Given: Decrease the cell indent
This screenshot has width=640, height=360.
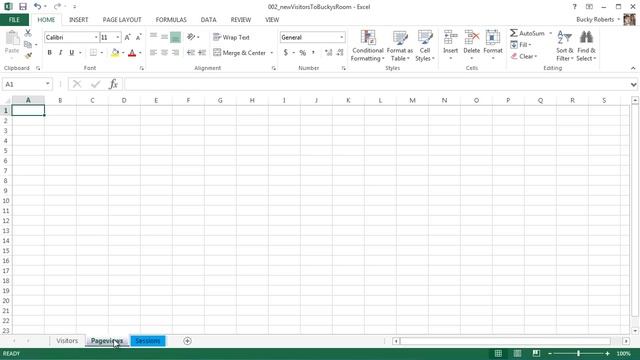Looking at the screenshot, I should pyautogui.click(x=191, y=53).
